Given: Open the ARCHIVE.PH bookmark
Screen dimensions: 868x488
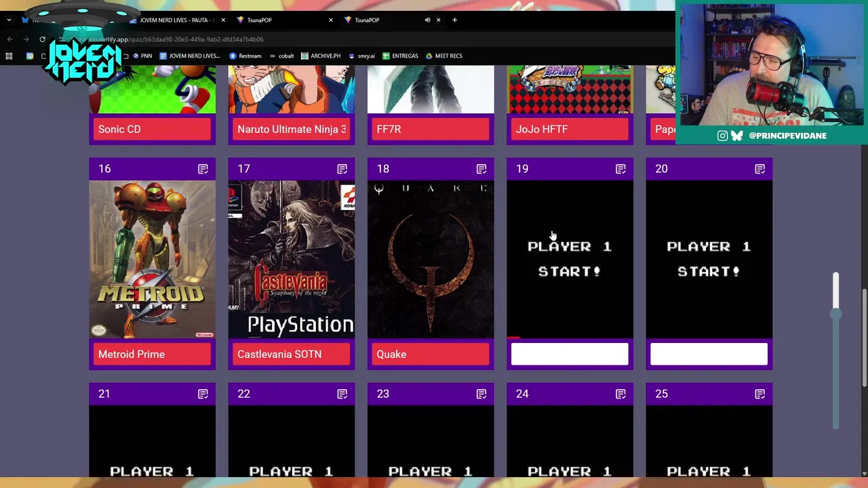Looking at the screenshot, I should click(321, 56).
